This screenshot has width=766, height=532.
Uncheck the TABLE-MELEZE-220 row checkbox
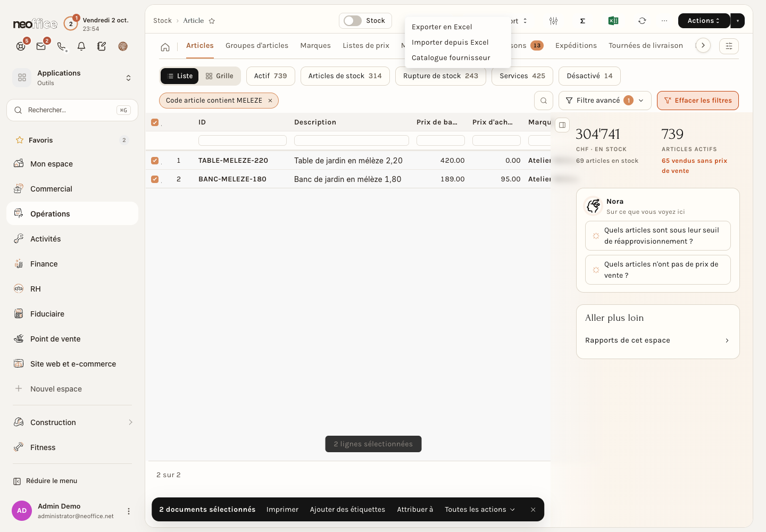pos(155,160)
